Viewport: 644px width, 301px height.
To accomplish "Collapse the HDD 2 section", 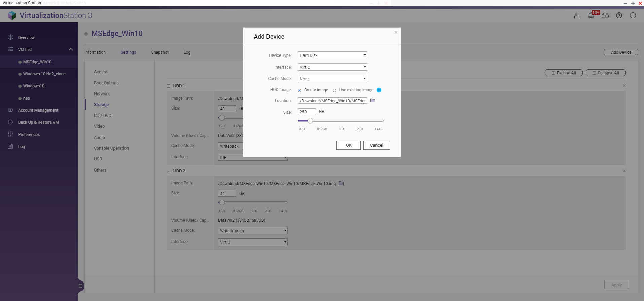I will (169, 171).
